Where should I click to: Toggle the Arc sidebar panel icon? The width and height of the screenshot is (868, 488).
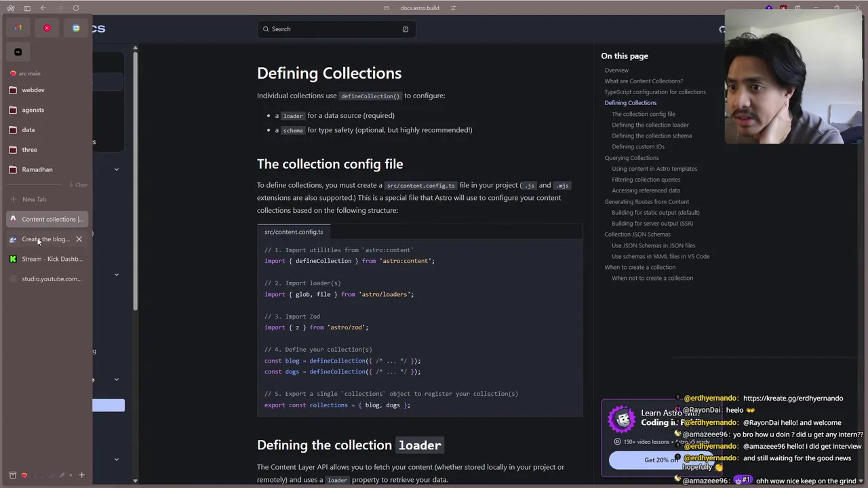pos(27,8)
